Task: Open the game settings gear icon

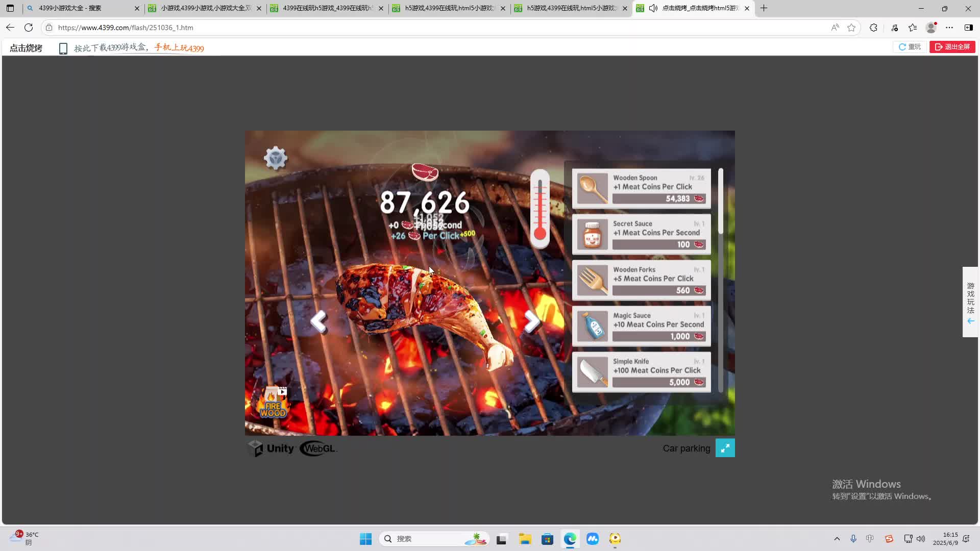Action: (276, 158)
